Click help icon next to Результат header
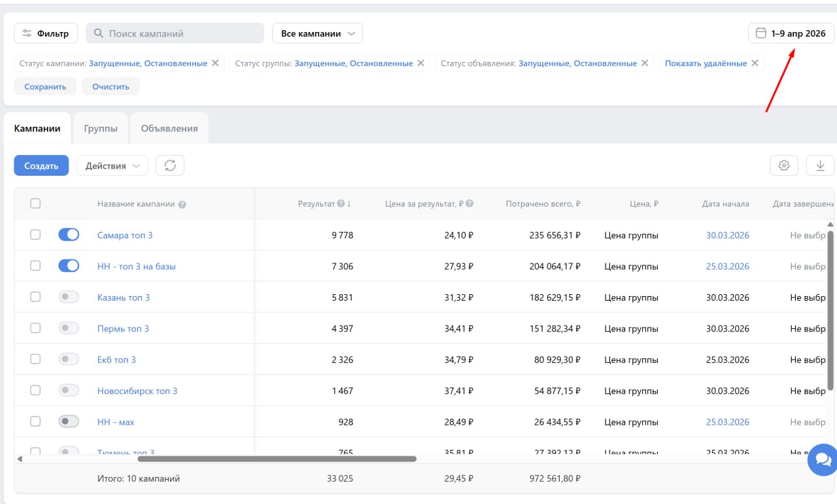The image size is (837, 504). pos(341,204)
